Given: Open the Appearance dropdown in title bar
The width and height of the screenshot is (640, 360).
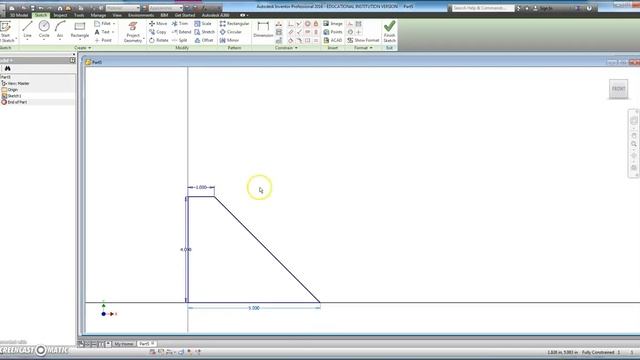Looking at the screenshot, I should tap(166, 8).
